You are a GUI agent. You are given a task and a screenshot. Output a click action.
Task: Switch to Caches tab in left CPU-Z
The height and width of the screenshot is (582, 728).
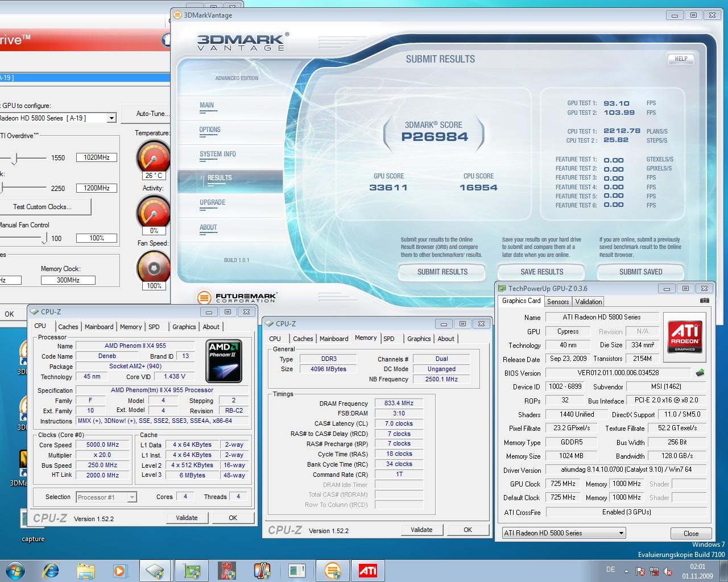click(x=68, y=327)
